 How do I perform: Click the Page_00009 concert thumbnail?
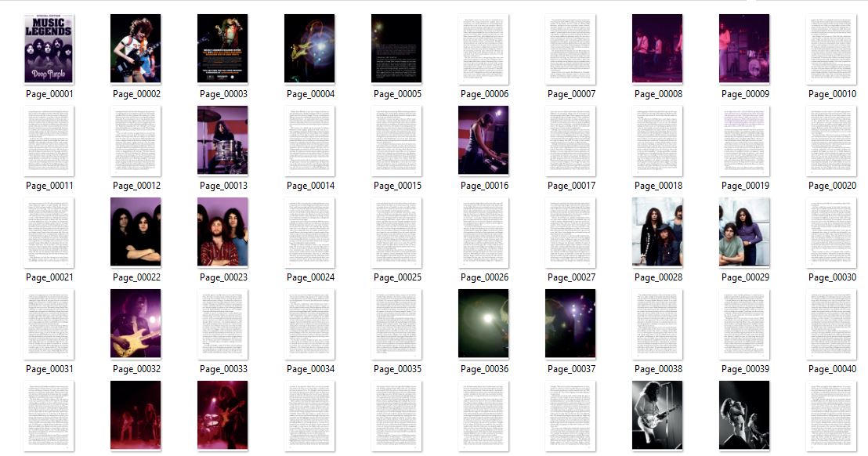(x=744, y=49)
